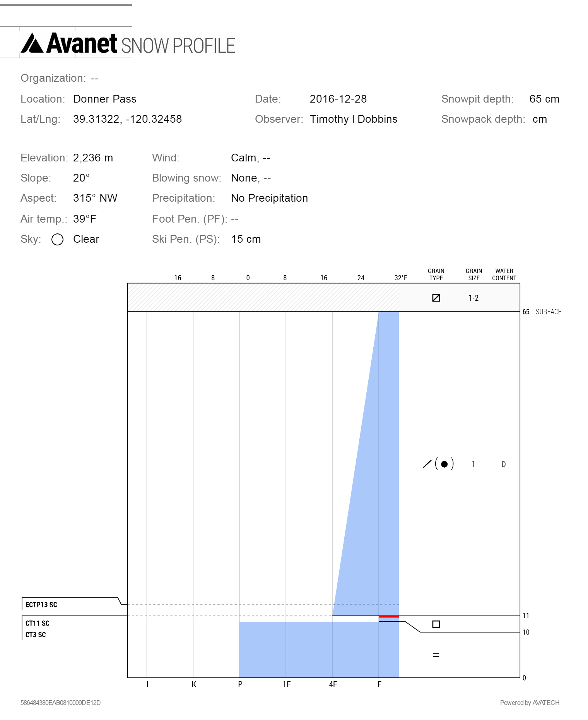Click the Donner Pass location value
The height and width of the screenshot is (720, 588).
[104, 99]
